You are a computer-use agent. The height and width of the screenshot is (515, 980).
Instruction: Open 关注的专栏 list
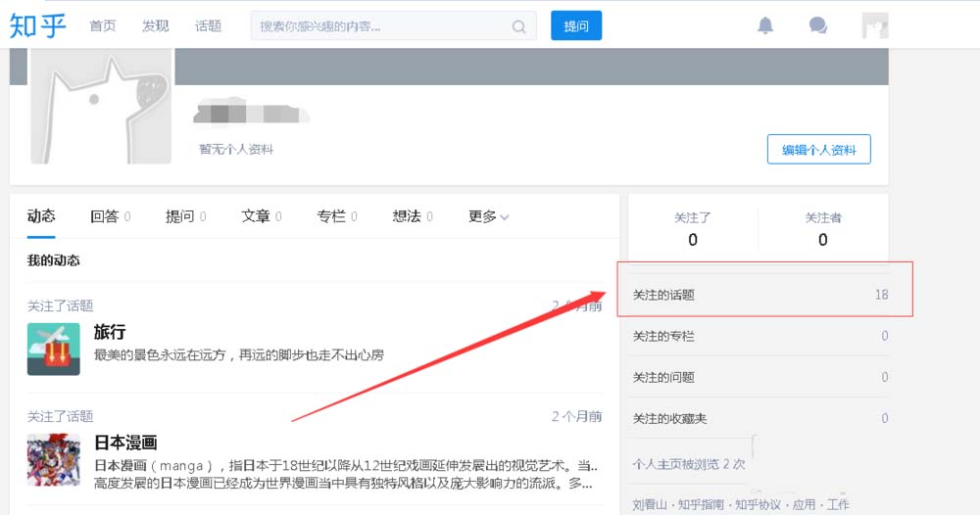tap(759, 336)
